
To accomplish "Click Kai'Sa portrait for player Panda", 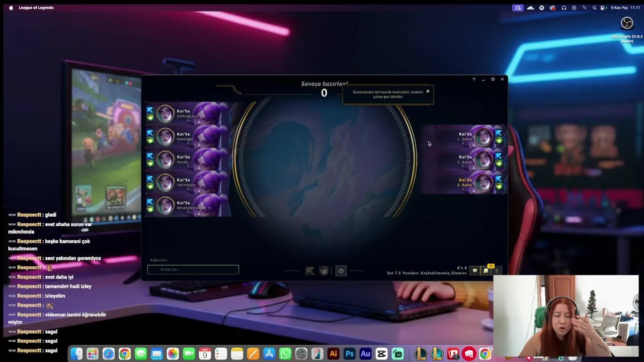I will [165, 159].
